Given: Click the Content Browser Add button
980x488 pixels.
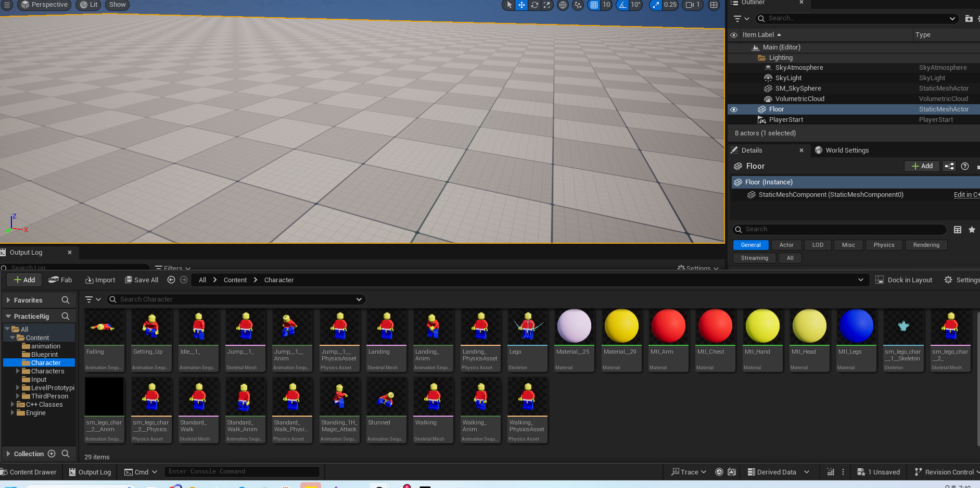Looking at the screenshot, I should click(x=24, y=280).
